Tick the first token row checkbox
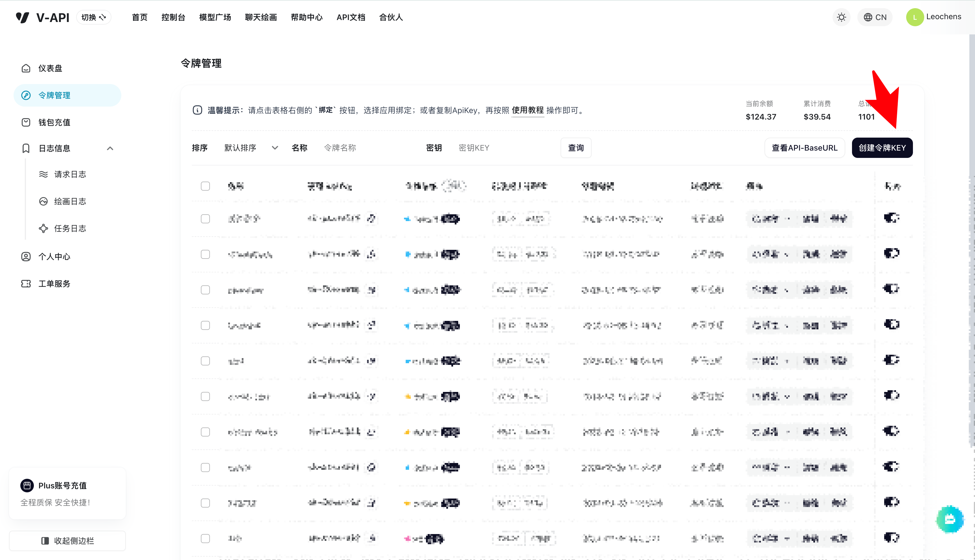Screen dimensions: 975x560 click(x=205, y=219)
